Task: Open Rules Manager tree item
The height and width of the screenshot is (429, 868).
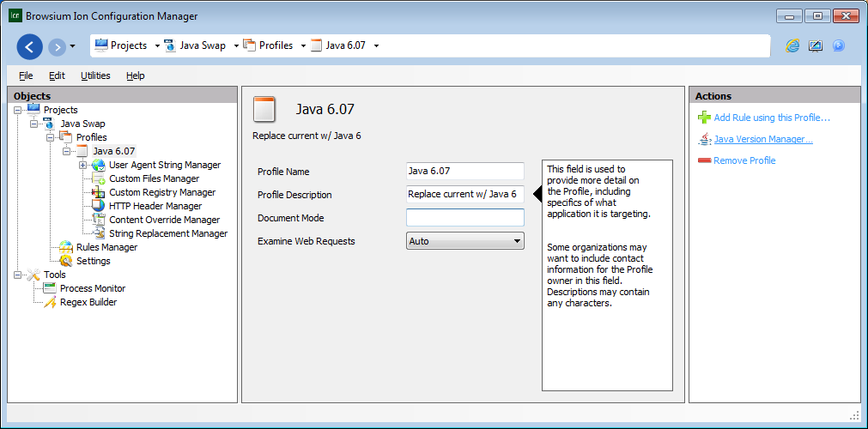Action: (106, 247)
